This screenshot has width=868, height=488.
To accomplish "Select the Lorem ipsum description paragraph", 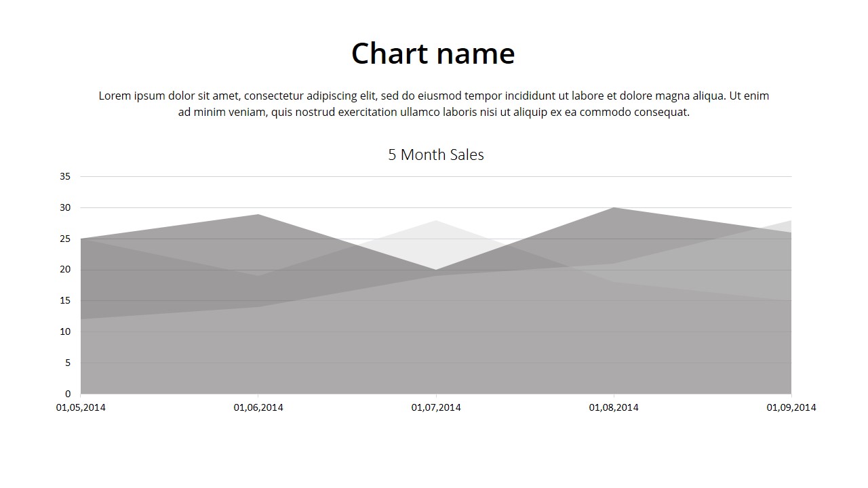I will 433,104.
